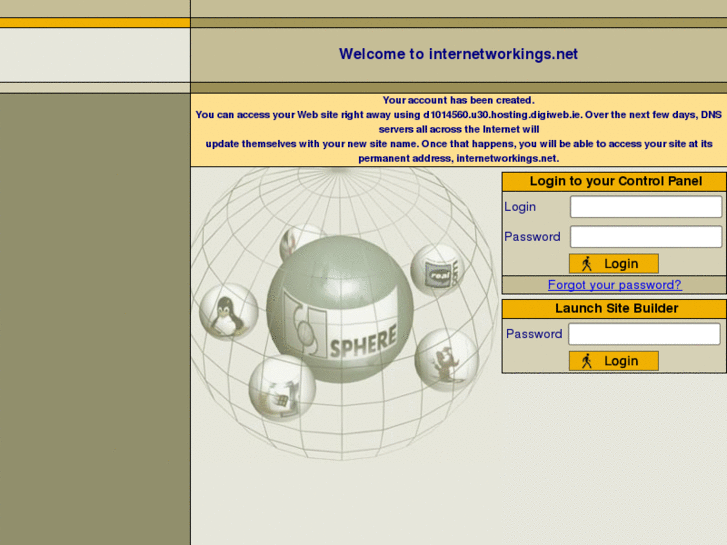Click the text 'servers all across the Internet will'

click(459, 129)
